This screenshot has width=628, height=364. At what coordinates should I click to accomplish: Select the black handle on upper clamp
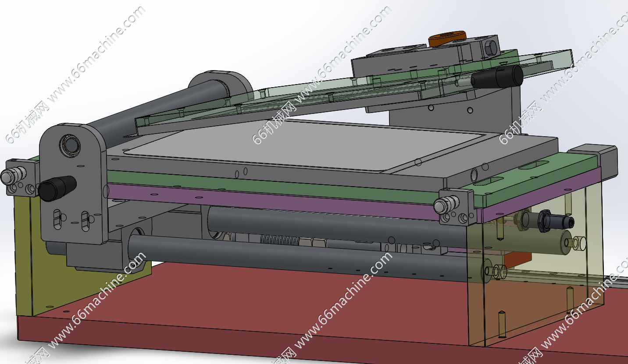click(x=497, y=77)
